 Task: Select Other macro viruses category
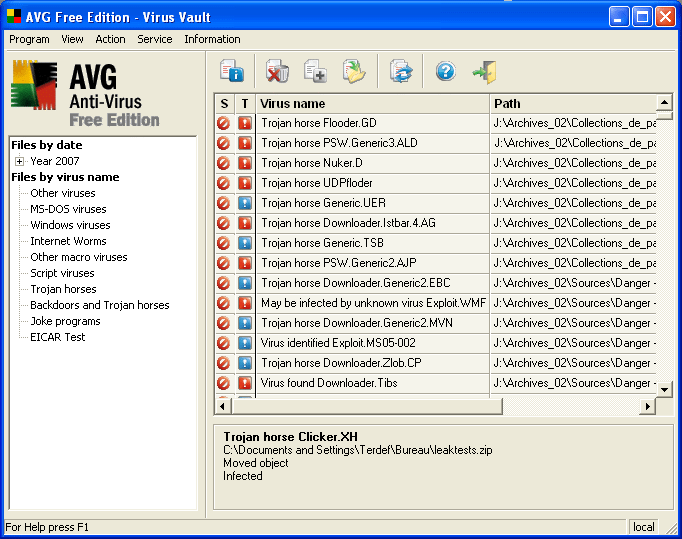(x=79, y=258)
